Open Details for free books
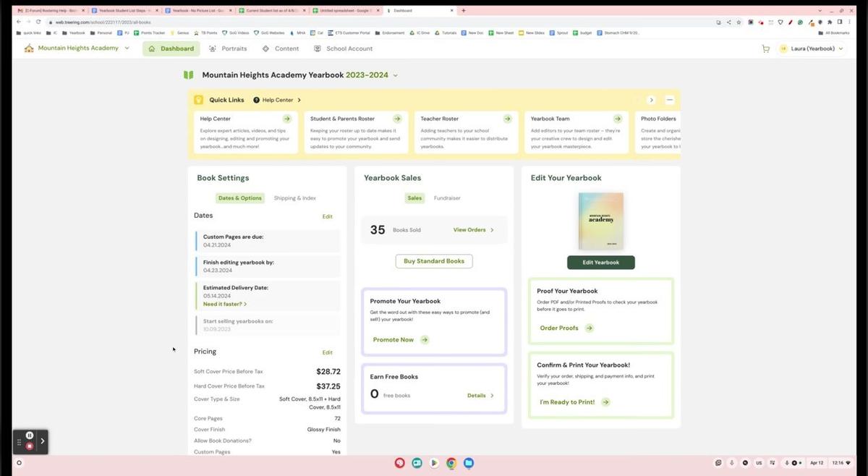The width and height of the screenshot is (868, 476). (481, 396)
